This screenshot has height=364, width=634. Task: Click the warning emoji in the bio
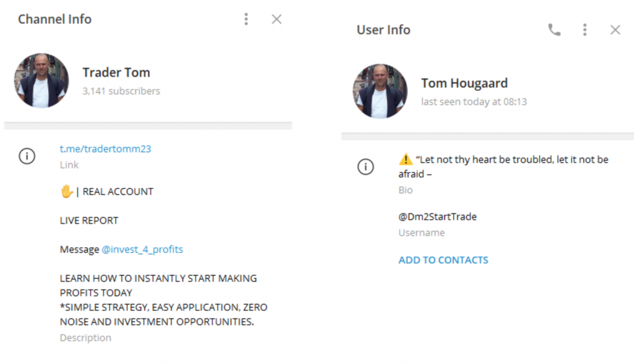click(406, 160)
